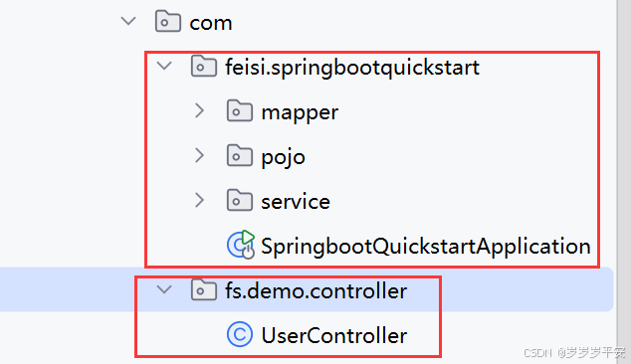This screenshot has width=631, height=364.
Task: Click the pojo package folder icon
Action: tap(240, 156)
